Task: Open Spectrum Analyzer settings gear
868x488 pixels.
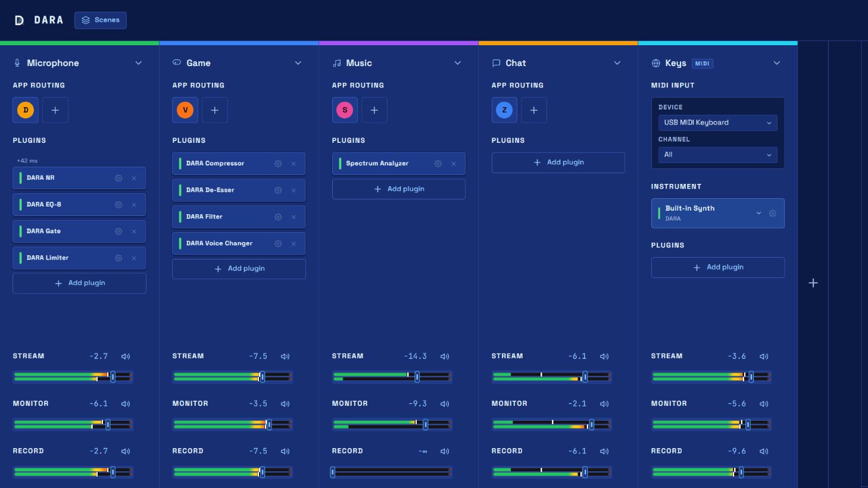Action: (438, 164)
